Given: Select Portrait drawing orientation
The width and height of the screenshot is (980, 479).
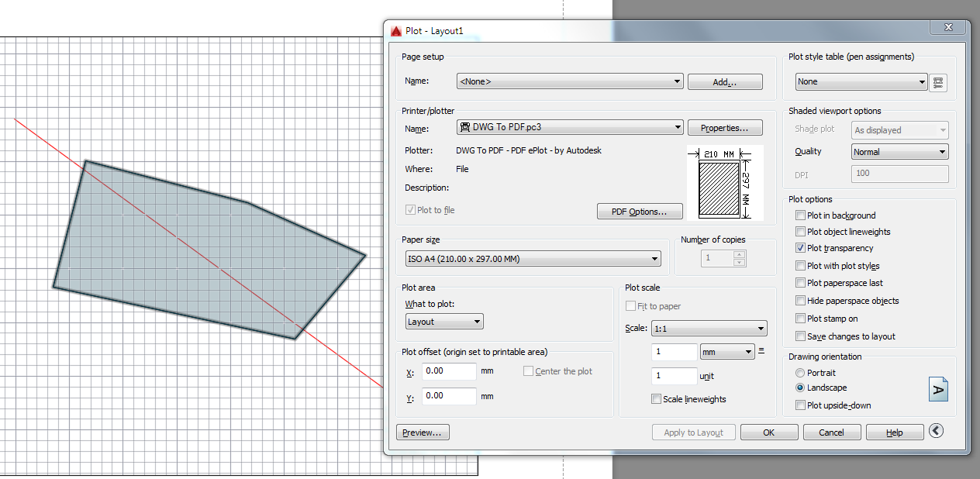Looking at the screenshot, I should click(799, 373).
